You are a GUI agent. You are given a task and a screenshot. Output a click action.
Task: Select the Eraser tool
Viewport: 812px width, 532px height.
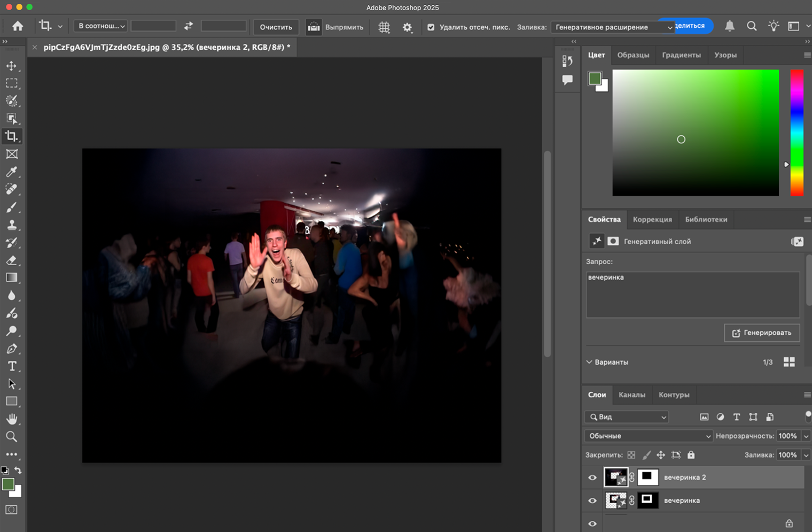pyautogui.click(x=11, y=260)
